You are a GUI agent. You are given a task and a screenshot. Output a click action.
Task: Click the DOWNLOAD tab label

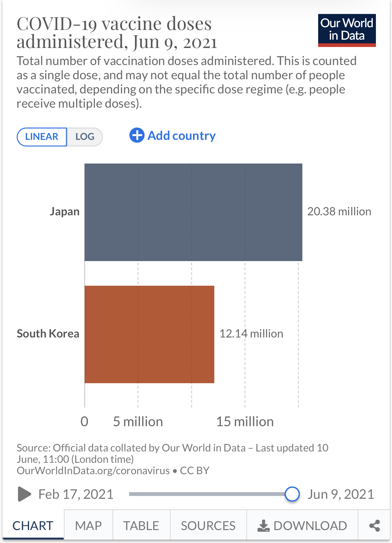coord(310,526)
